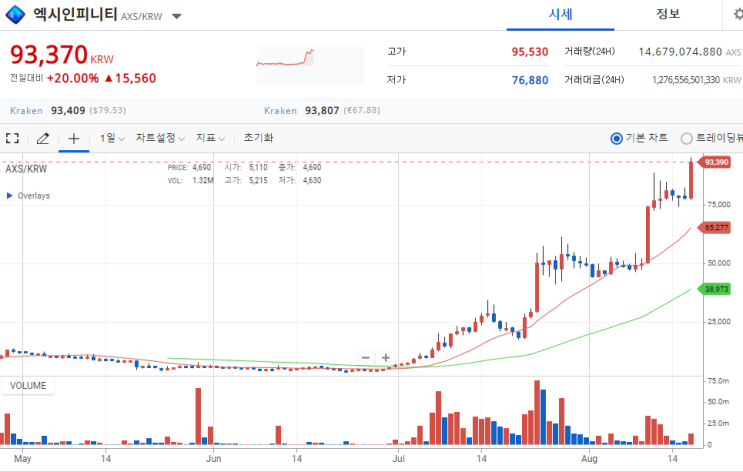Click the Axie Infinity coin logo icon
The image size is (743, 472).
15,15
